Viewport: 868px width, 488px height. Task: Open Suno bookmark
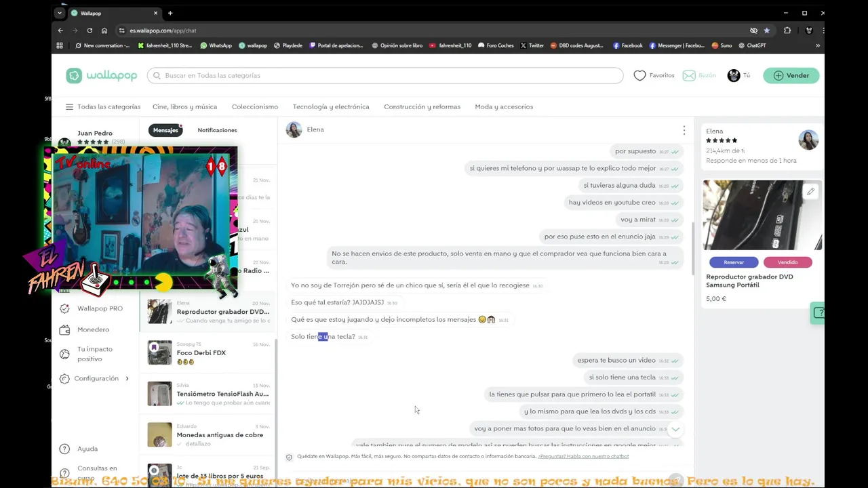coord(722,45)
